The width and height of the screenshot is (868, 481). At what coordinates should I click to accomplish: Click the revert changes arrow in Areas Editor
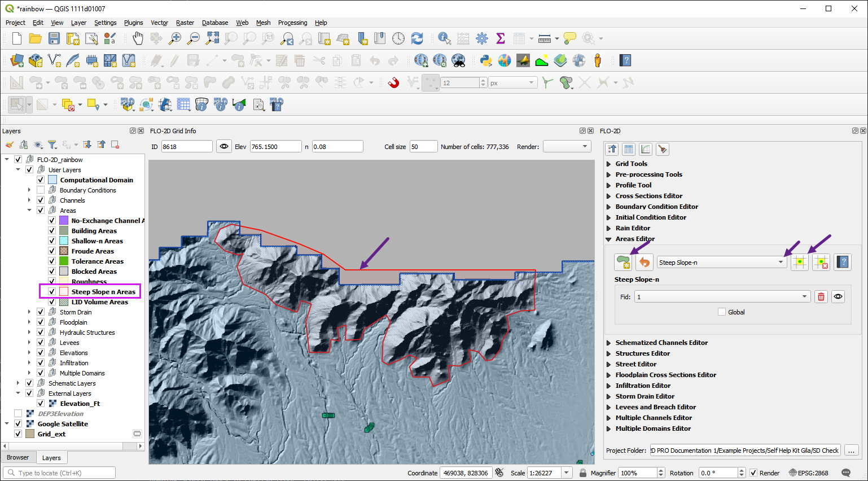[x=645, y=263]
